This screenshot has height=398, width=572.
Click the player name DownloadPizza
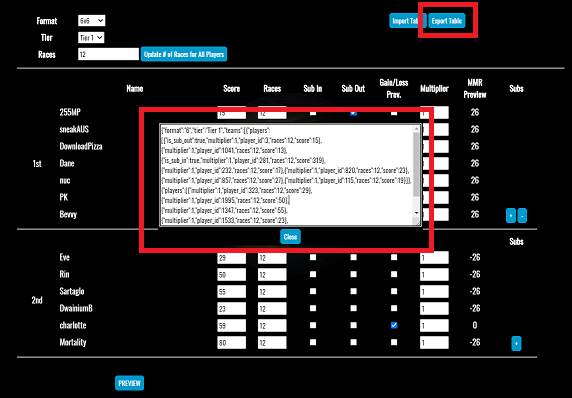click(x=81, y=146)
